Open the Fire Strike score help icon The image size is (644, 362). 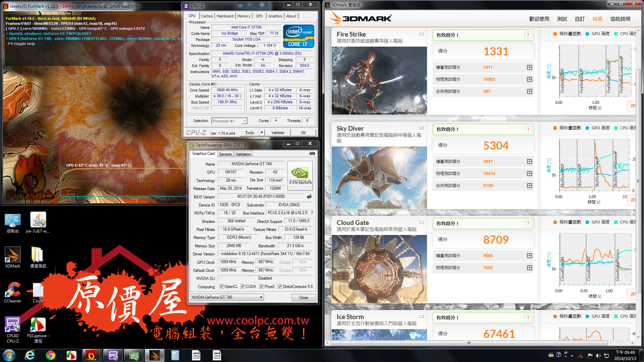click(528, 35)
